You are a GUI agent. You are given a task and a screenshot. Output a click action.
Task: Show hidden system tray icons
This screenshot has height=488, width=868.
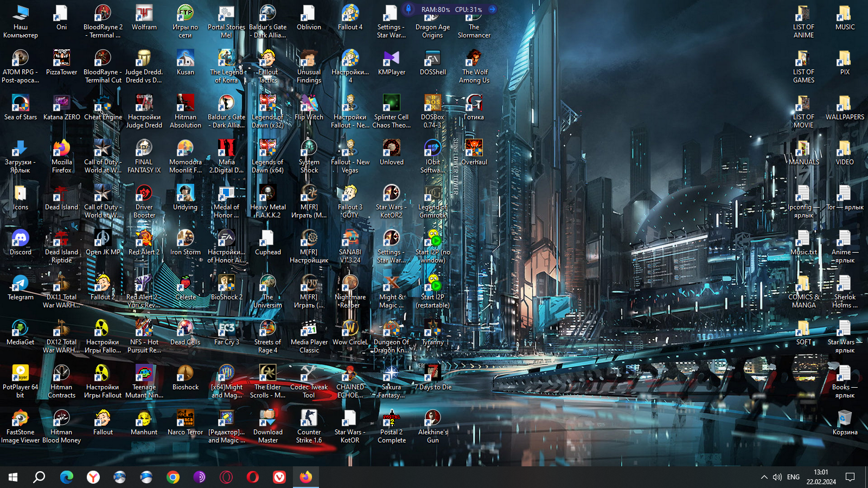[x=764, y=477]
